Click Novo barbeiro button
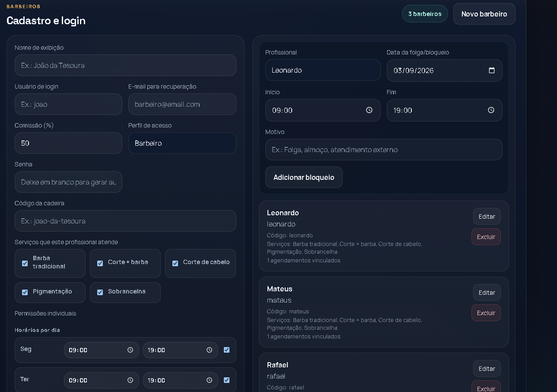The width and height of the screenshot is (557, 392). click(x=484, y=14)
